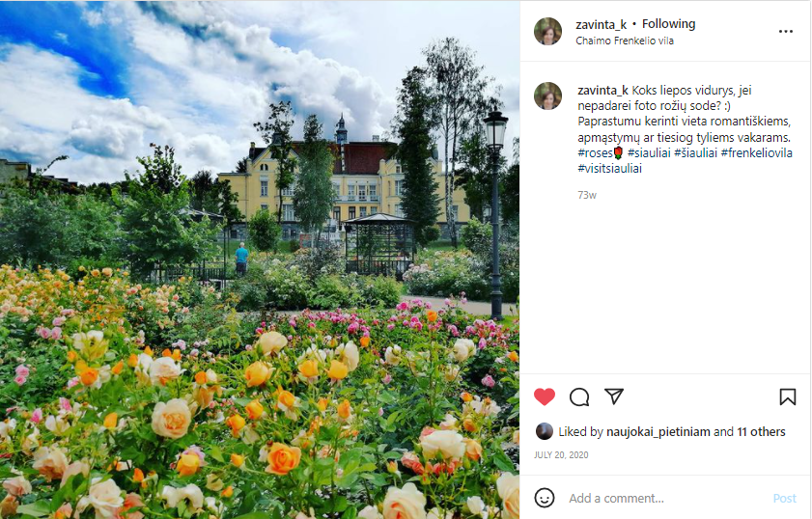
Task: Open emoji picker smiley icon
Action: point(544,498)
